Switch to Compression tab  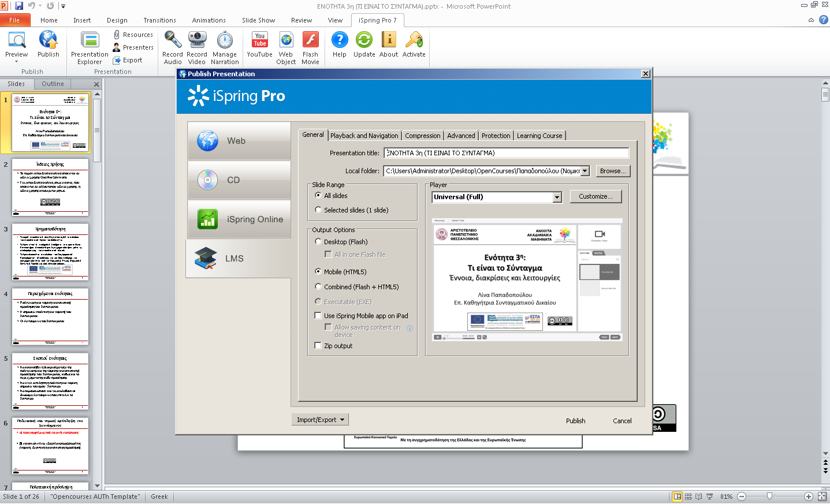[x=423, y=136]
